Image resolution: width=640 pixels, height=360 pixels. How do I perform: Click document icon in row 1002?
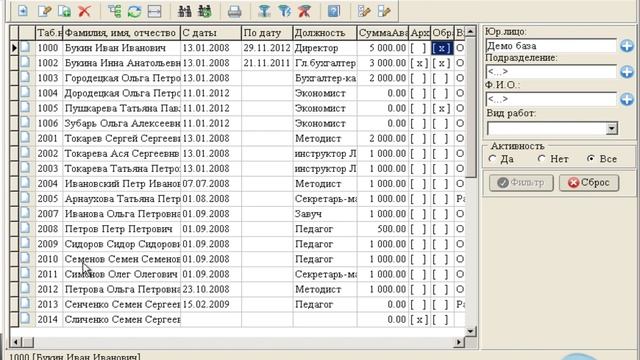click(x=25, y=62)
